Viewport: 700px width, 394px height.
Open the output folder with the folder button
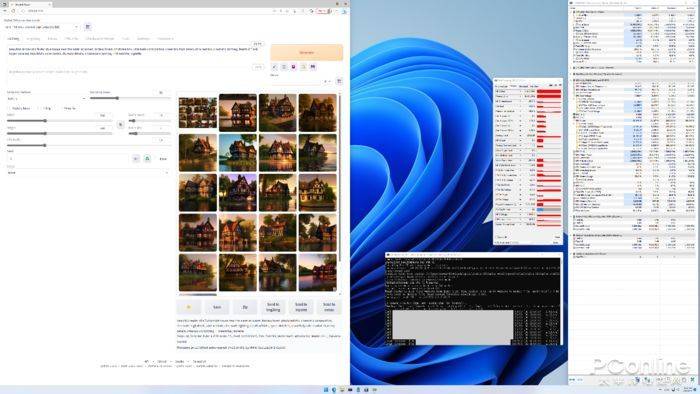(188, 307)
